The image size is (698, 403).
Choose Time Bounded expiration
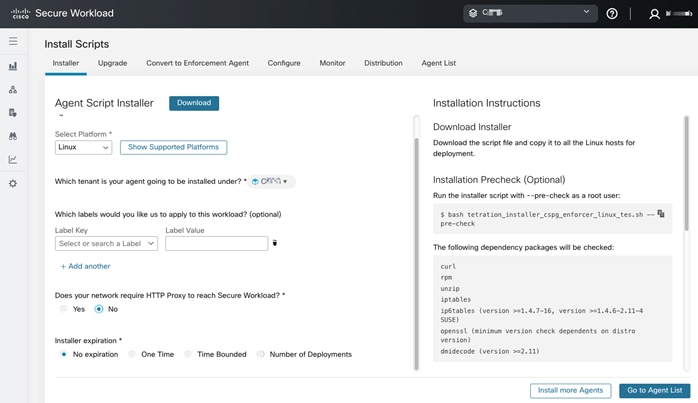click(x=188, y=354)
